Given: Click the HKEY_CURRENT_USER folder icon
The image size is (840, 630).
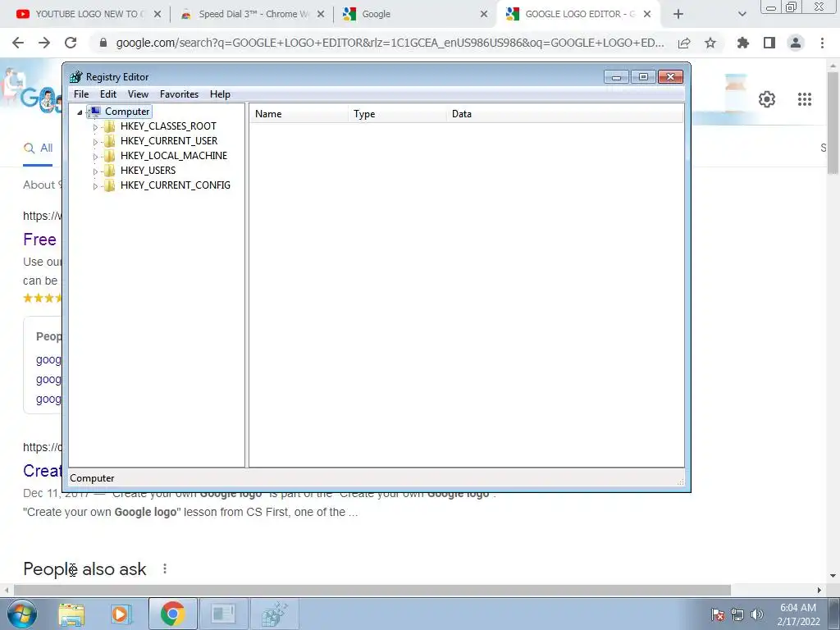Looking at the screenshot, I should 109,141.
